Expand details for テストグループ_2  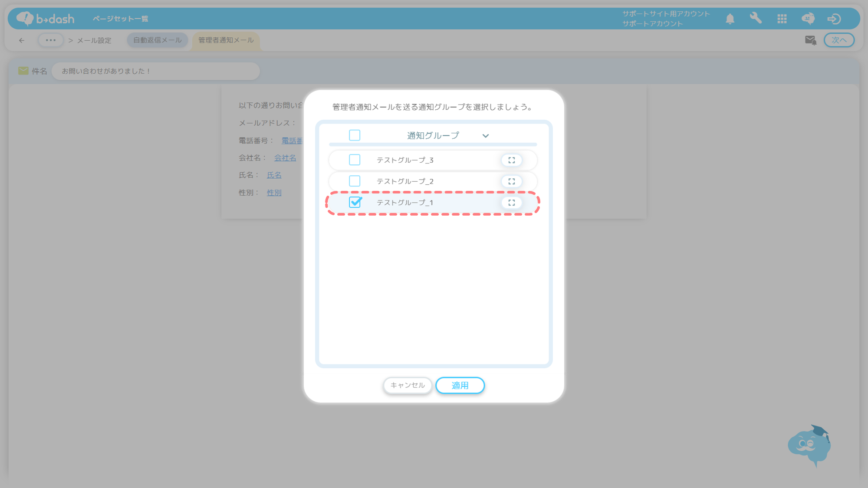click(511, 181)
